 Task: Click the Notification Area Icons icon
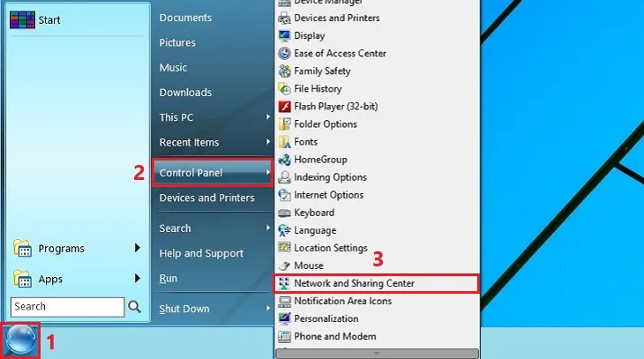(x=284, y=301)
